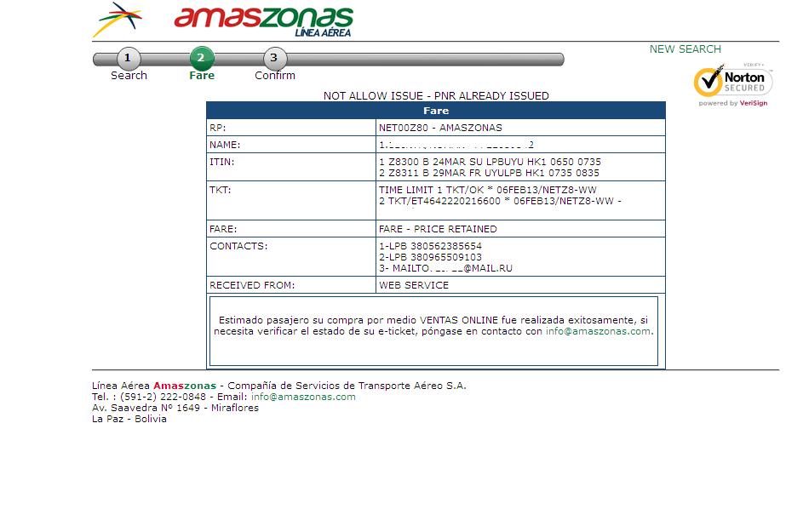Select the green step 2 circle
803x532 pixels.
201,59
